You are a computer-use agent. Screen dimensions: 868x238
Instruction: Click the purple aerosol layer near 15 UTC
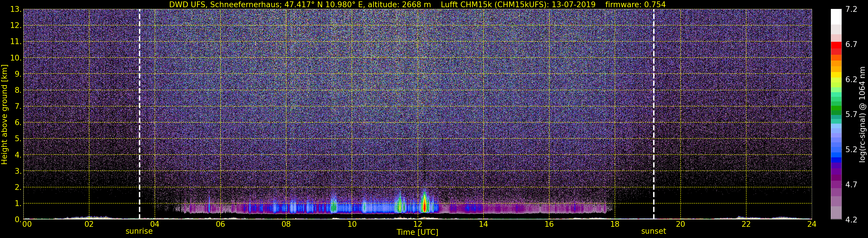516,208
